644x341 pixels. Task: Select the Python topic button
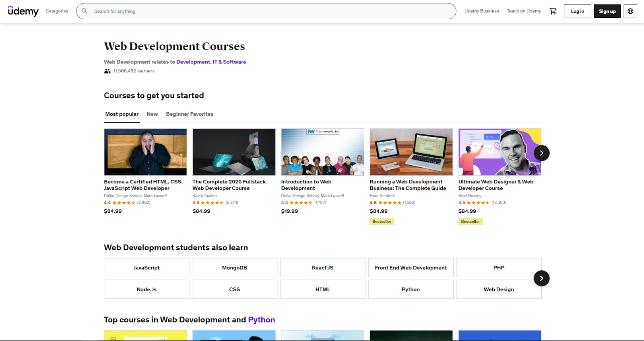pos(411,290)
